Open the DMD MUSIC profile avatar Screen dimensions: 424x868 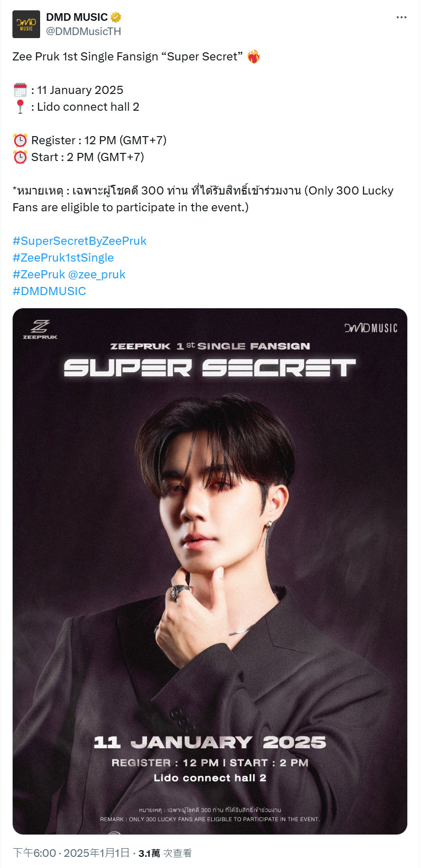pos(26,24)
